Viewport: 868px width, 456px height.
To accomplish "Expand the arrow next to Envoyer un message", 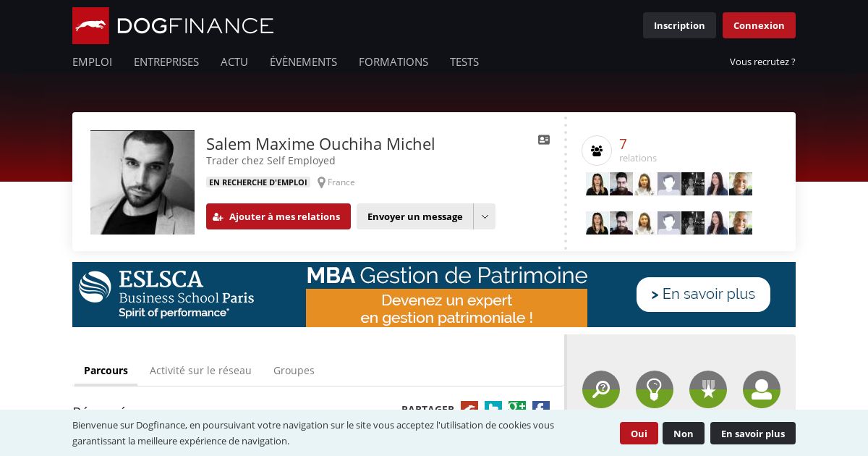I will pos(485,216).
